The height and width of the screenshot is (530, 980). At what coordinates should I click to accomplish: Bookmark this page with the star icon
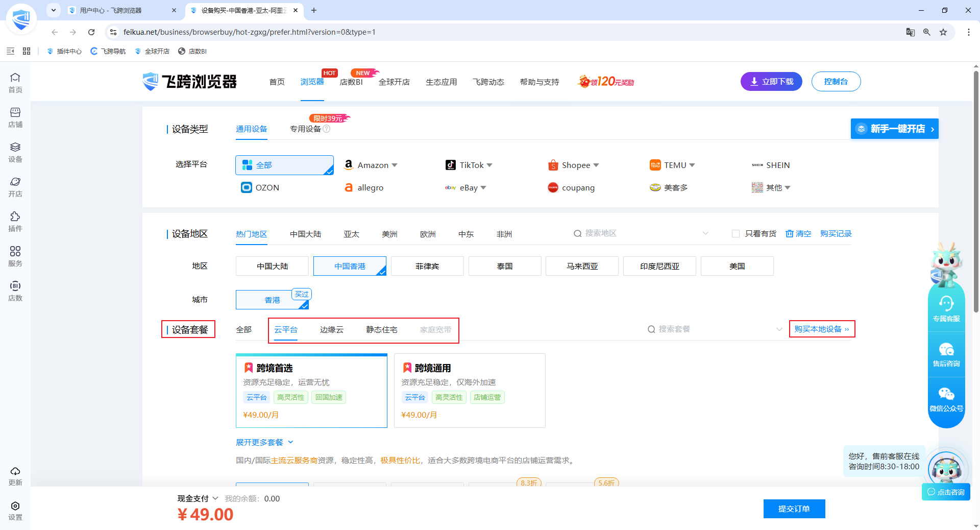tap(943, 32)
